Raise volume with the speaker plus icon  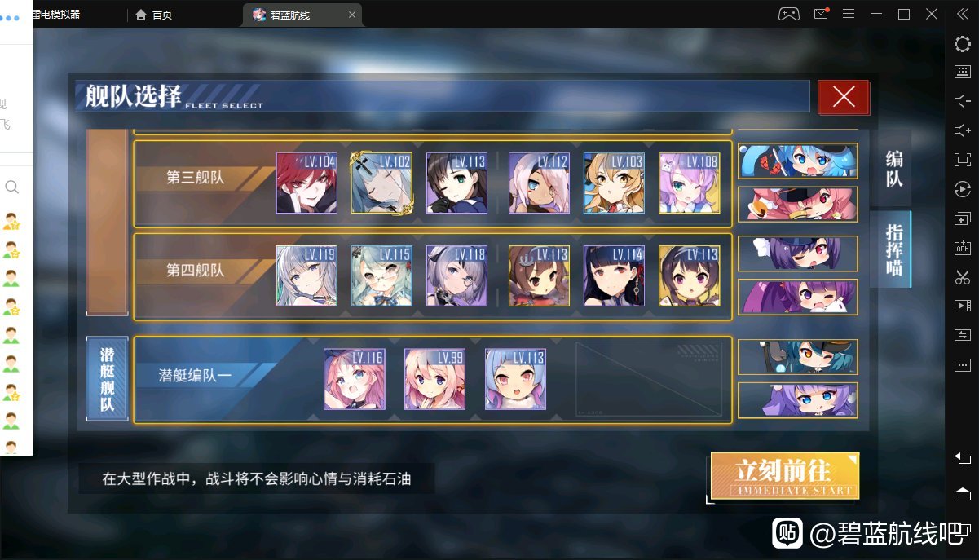pyautogui.click(x=962, y=130)
